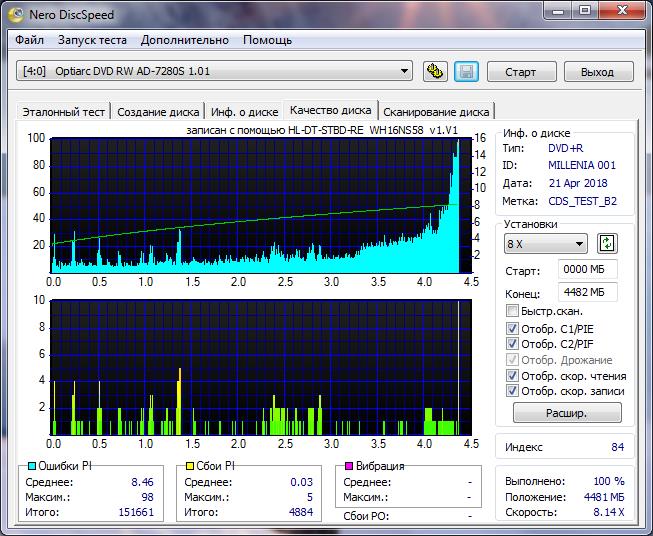The image size is (653, 536).
Task: Click the floppy disk save icon
Action: tap(465, 72)
